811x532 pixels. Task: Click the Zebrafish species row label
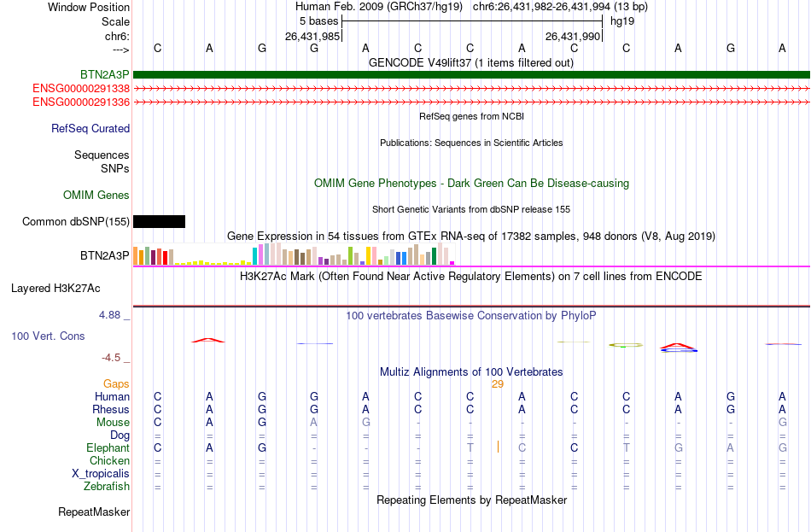[107, 487]
